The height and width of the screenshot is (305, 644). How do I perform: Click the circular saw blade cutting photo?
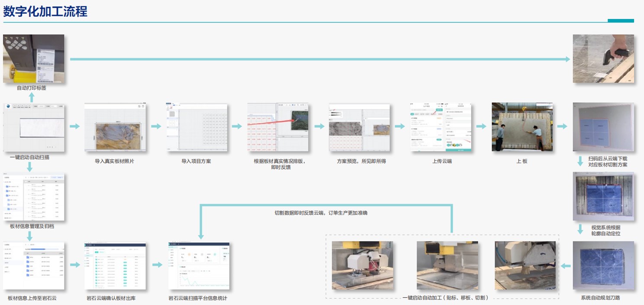click(525, 265)
